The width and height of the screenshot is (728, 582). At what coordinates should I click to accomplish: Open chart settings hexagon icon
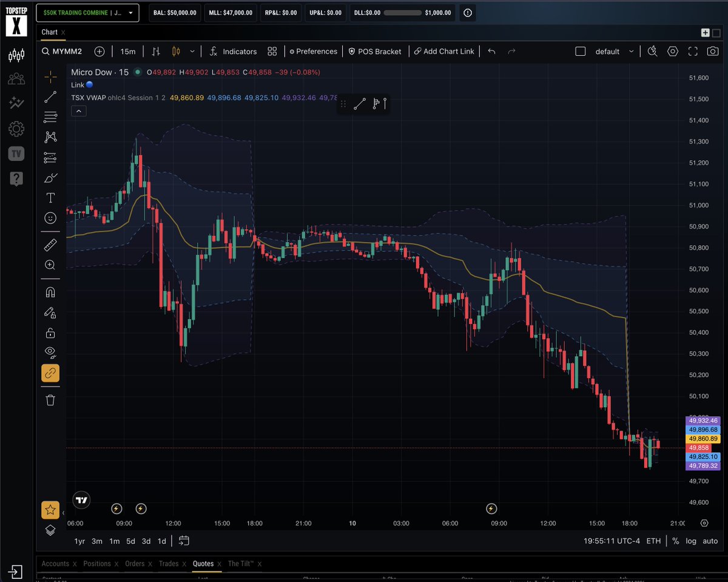pyautogui.click(x=672, y=52)
